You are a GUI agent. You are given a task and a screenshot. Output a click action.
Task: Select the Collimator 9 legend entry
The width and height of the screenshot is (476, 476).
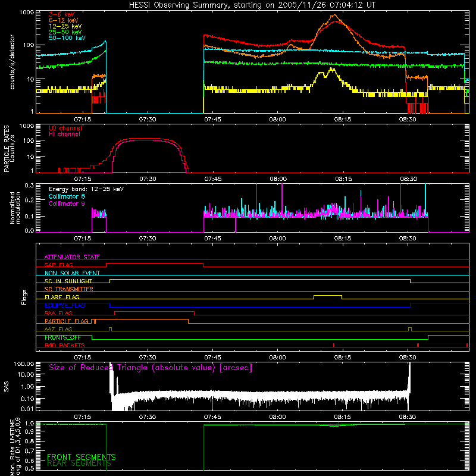[x=67, y=203]
